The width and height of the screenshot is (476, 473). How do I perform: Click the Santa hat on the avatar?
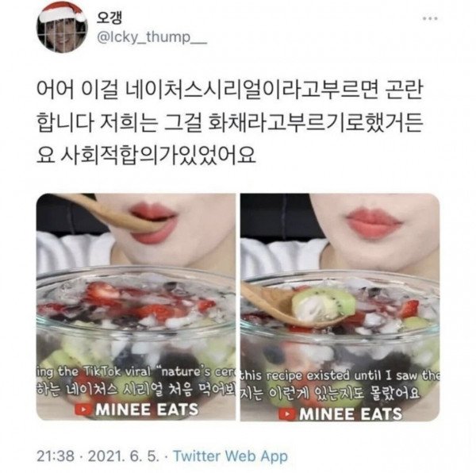pos(63,12)
